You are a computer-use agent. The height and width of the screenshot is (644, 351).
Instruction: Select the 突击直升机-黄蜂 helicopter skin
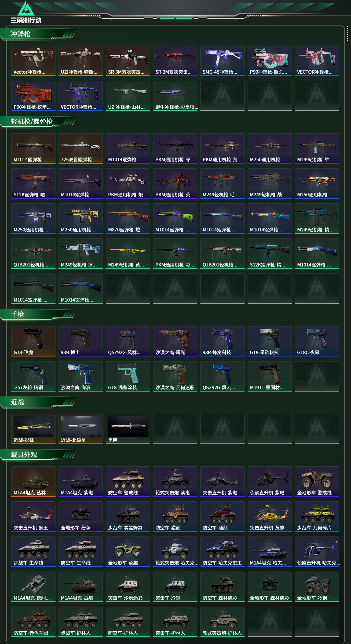270,517
